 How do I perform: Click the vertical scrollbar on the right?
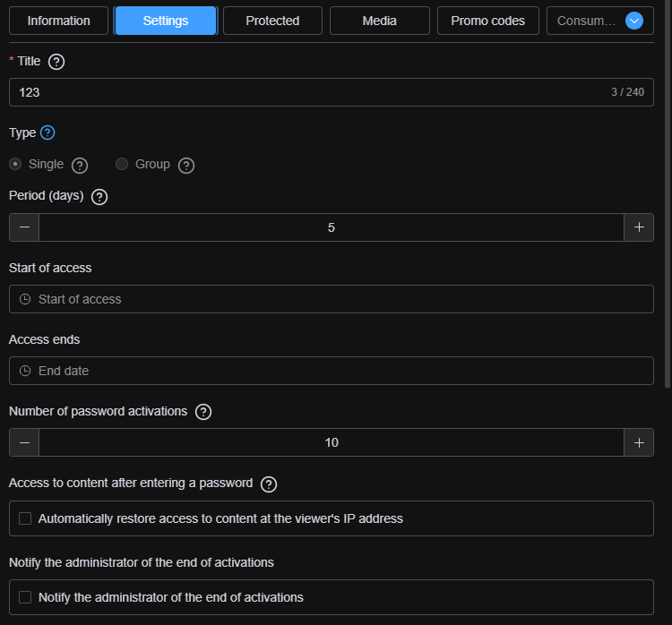pyautogui.click(x=668, y=193)
